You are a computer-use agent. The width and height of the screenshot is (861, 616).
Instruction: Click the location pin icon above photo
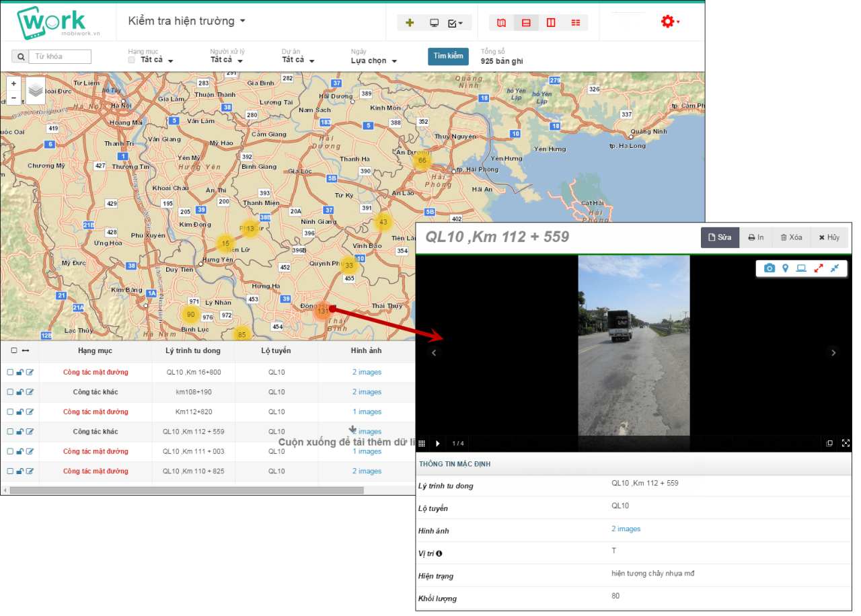(x=785, y=268)
